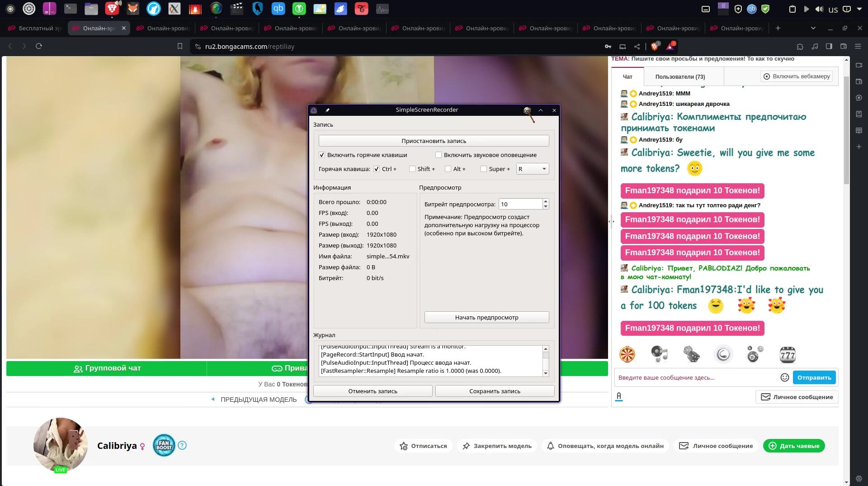Select the 'Чат' tab
Screen dimensions: 868x486
coord(627,76)
